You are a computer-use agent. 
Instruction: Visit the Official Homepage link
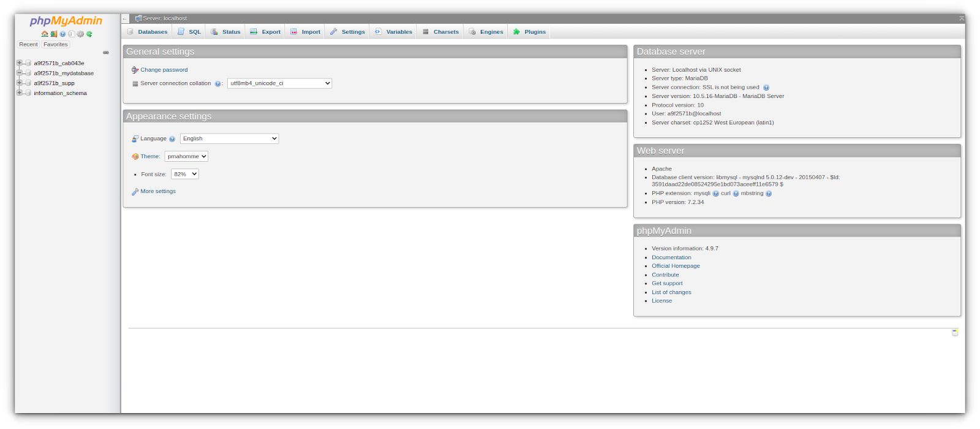676,266
